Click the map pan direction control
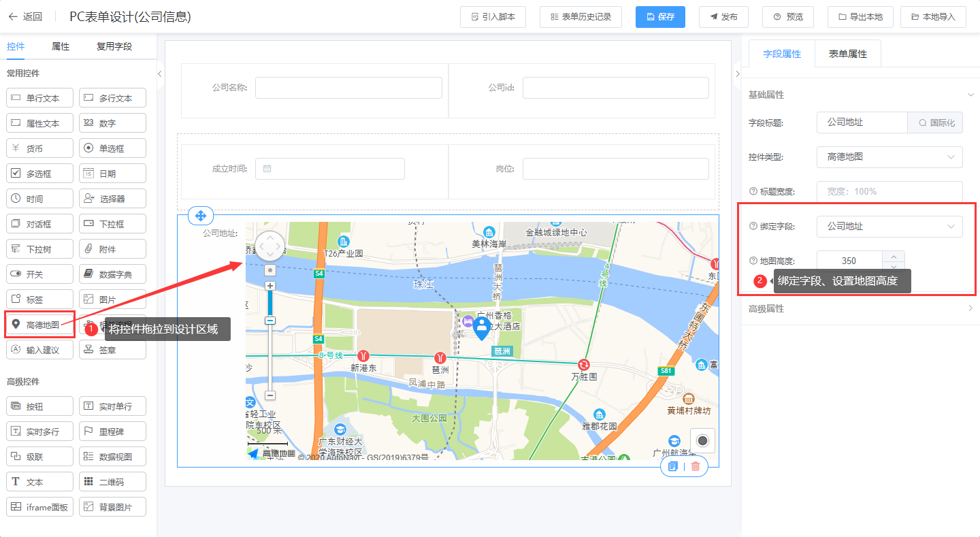Viewport: 980px width, 537px height. click(x=270, y=246)
